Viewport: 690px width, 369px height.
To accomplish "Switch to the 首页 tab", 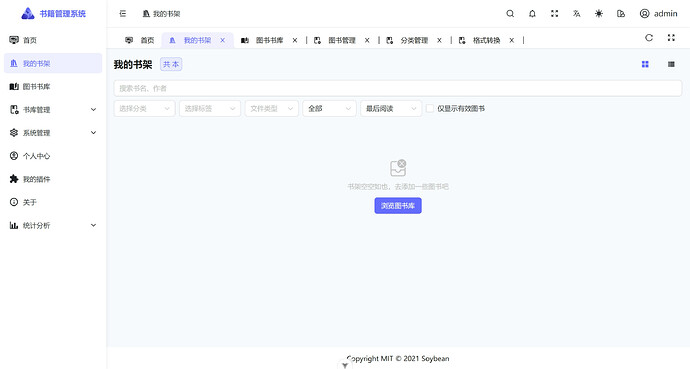I will point(139,40).
